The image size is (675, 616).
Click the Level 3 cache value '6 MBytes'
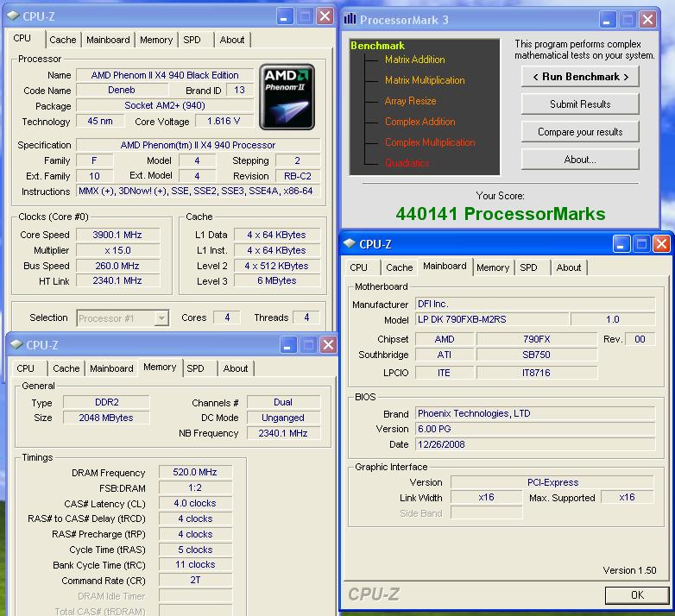[x=277, y=281]
